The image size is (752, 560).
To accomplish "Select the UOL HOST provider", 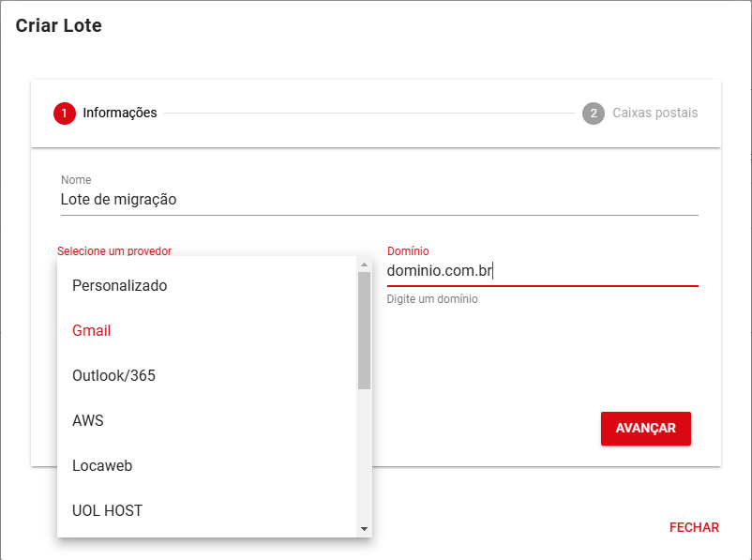I will (x=107, y=510).
